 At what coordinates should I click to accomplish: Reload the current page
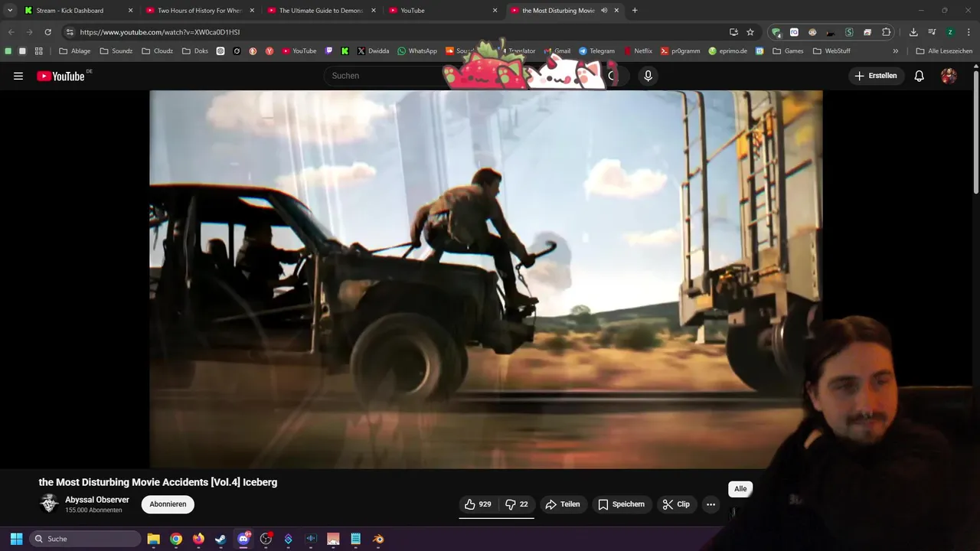pos(47,32)
